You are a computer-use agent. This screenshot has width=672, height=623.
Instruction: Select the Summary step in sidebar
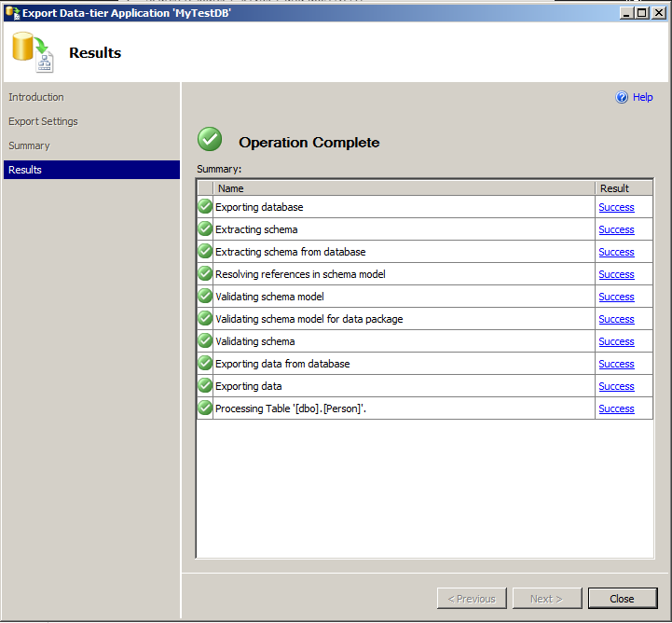coord(29,145)
